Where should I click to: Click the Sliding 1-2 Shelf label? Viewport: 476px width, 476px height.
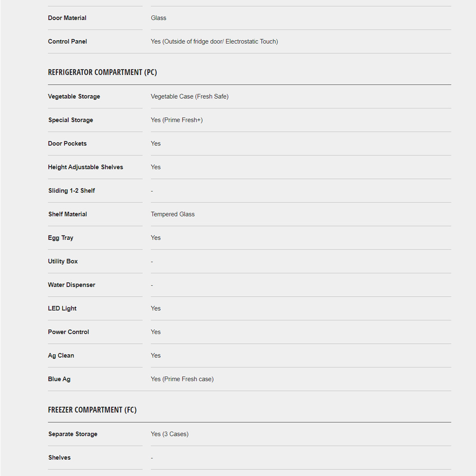pos(71,191)
